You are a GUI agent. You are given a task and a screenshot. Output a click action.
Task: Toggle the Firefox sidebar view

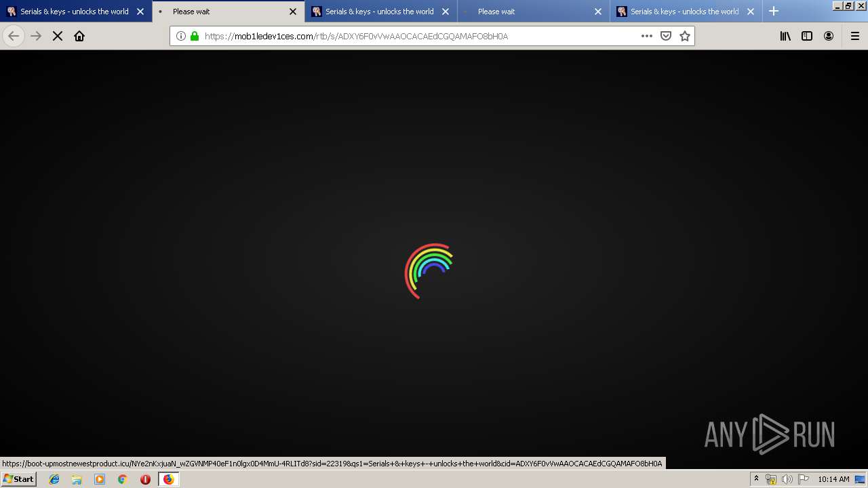tap(807, 36)
